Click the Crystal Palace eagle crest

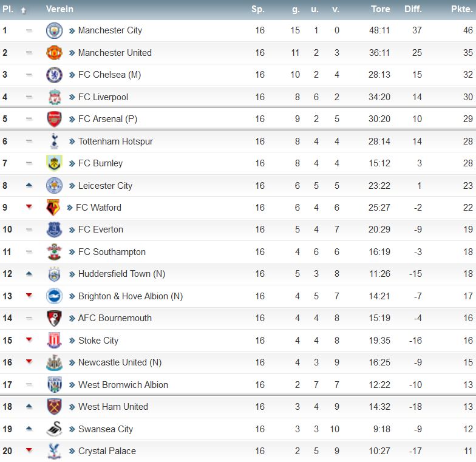[x=55, y=451]
